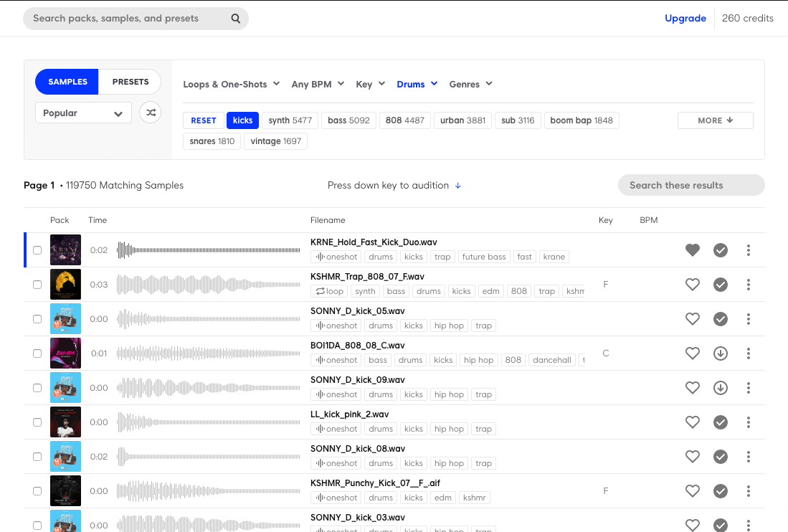Open more options for SONNY_D_kick_05.wav
The width and height of the screenshot is (788, 532).
click(x=749, y=319)
